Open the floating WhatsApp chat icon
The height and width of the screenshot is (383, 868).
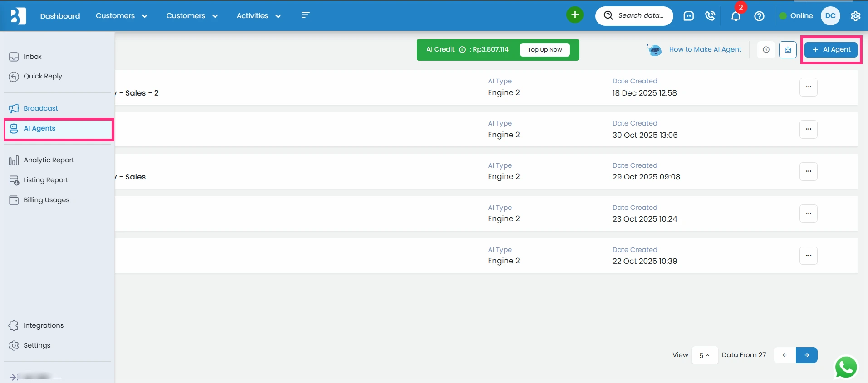tap(846, 367)
